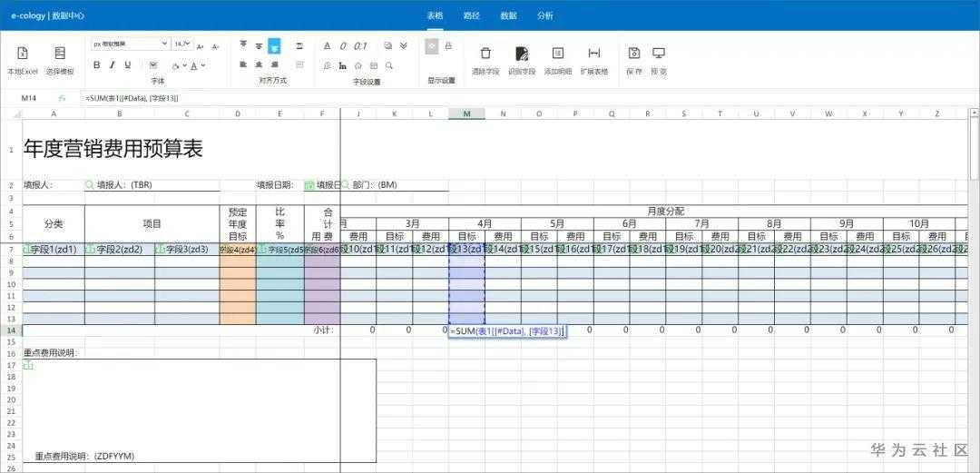Open the 预览 preview monitor icon
Viewport: 980px width, 473px height.
659,54
